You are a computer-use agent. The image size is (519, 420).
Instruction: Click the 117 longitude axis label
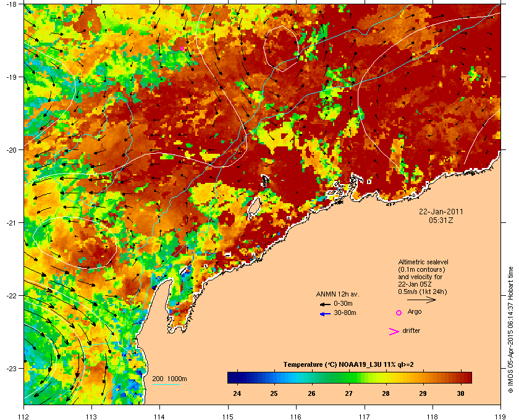coord(365,417)
